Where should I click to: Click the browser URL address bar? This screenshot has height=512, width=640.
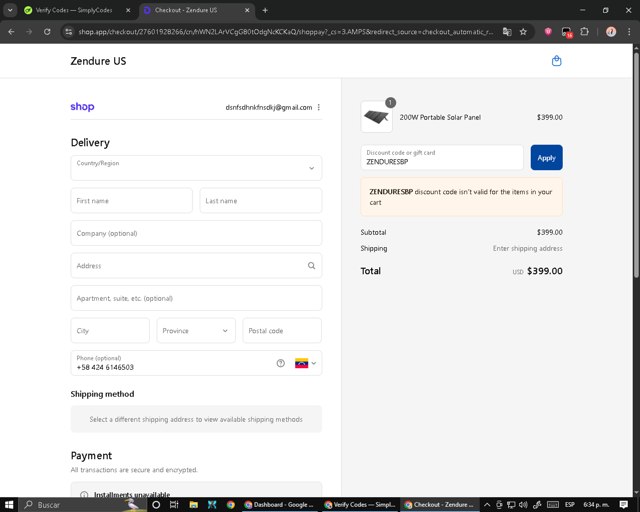pos(286,32)
